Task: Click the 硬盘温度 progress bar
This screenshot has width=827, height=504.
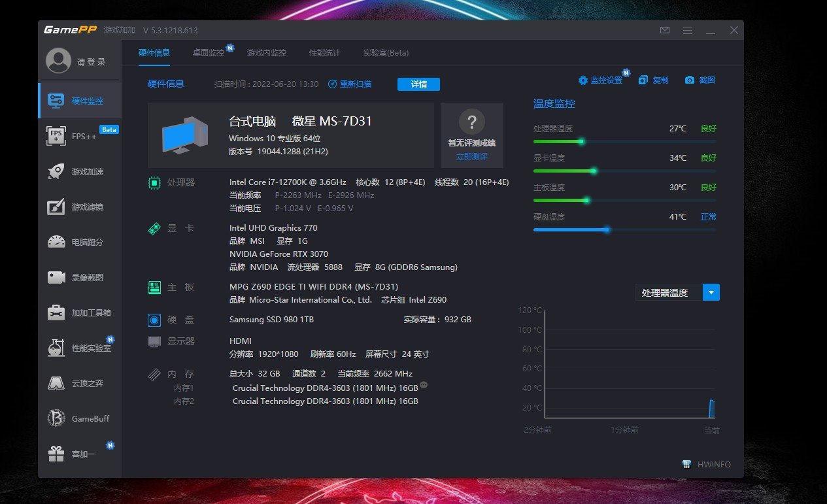Action: (625, 229)
